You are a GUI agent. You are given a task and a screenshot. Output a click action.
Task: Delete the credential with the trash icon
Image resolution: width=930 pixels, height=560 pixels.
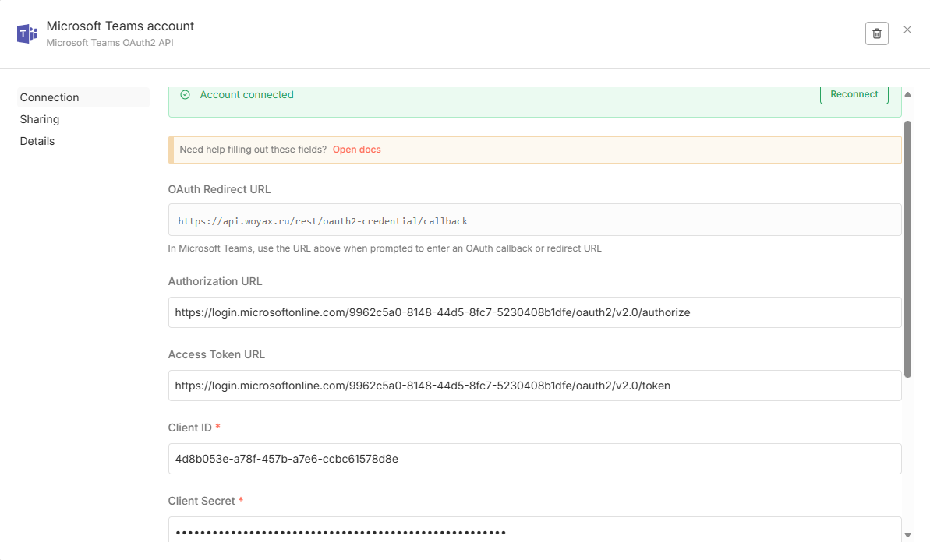(876, 33)
